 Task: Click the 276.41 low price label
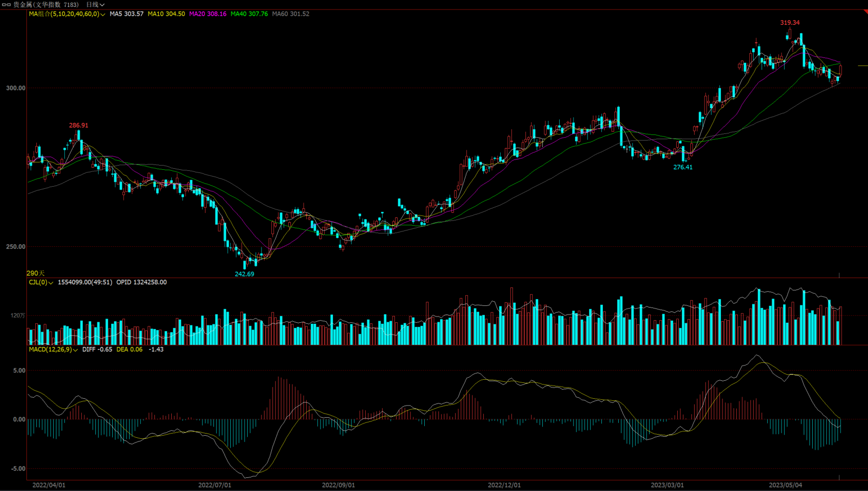click(683, 167)
